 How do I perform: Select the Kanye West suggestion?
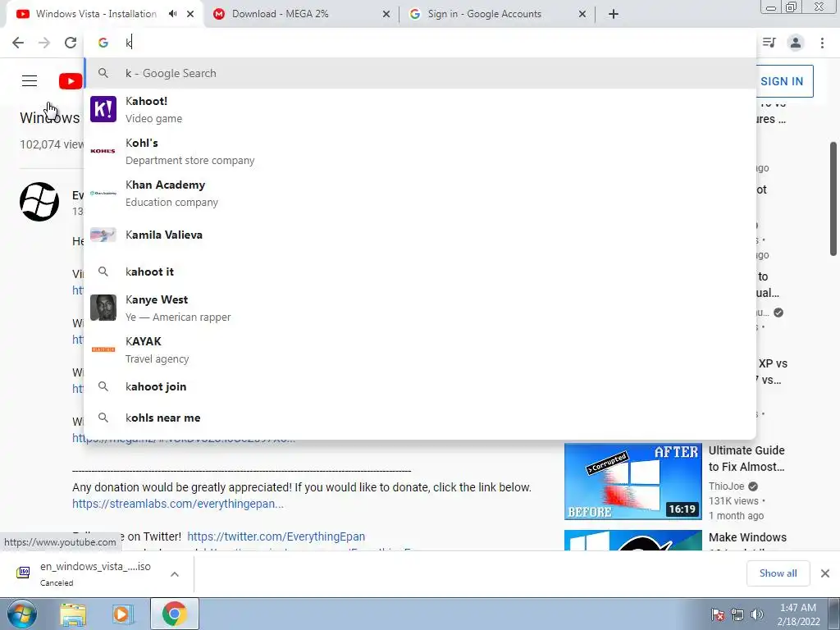[420, 308]
